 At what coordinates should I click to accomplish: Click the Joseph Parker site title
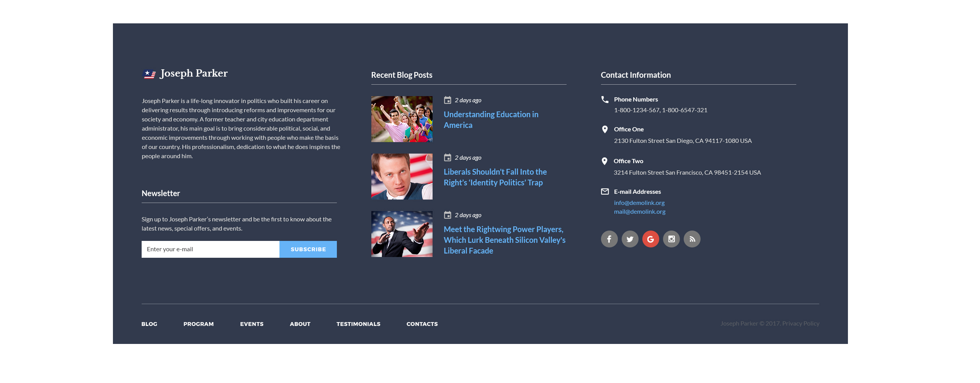pyautogui.click(x=194, y=74)
